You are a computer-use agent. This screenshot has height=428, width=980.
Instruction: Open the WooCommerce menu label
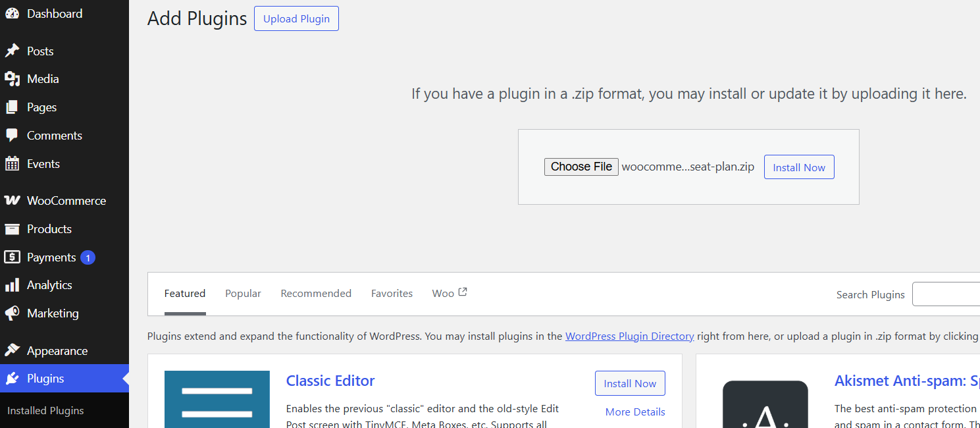(66, 201)
